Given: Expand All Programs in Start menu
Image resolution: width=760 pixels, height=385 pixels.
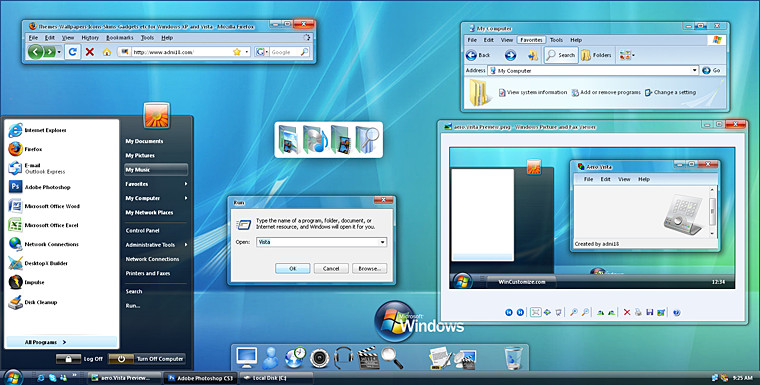Looking at the screenshot, I should pyautogui.click(x=62, y=342).
